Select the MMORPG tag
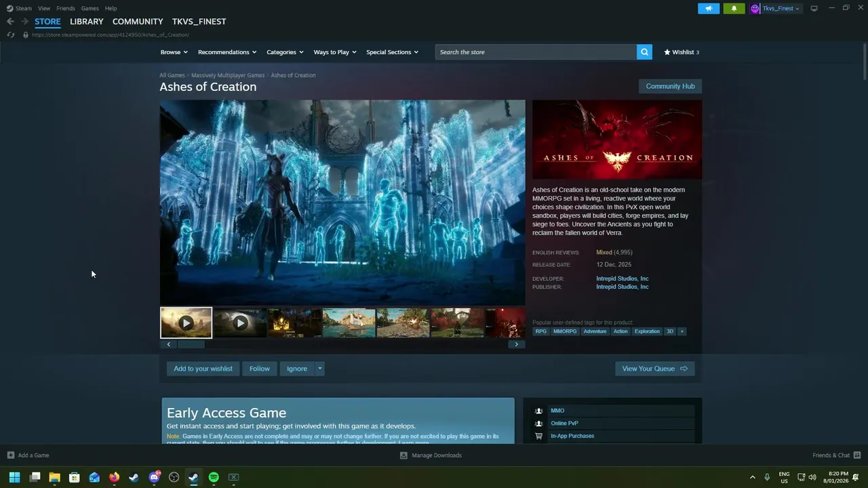The image size is (868, 488). (565, 331)
